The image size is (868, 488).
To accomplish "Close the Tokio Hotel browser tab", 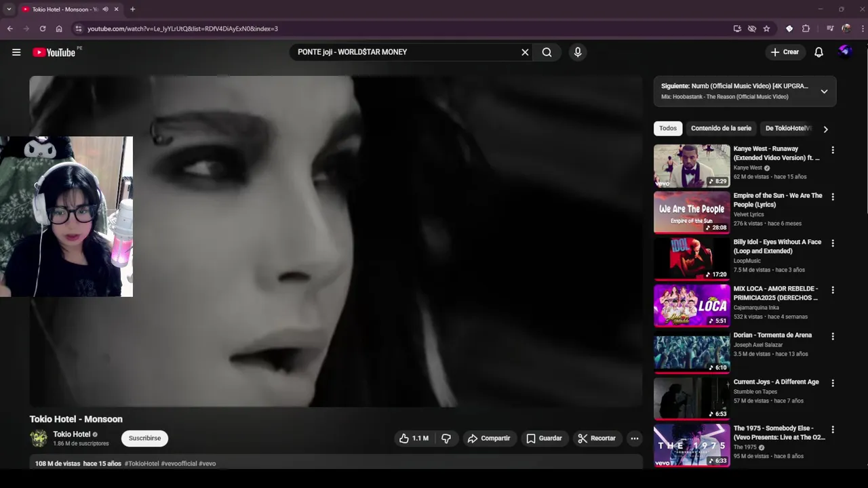I will [x=116, y=9].
